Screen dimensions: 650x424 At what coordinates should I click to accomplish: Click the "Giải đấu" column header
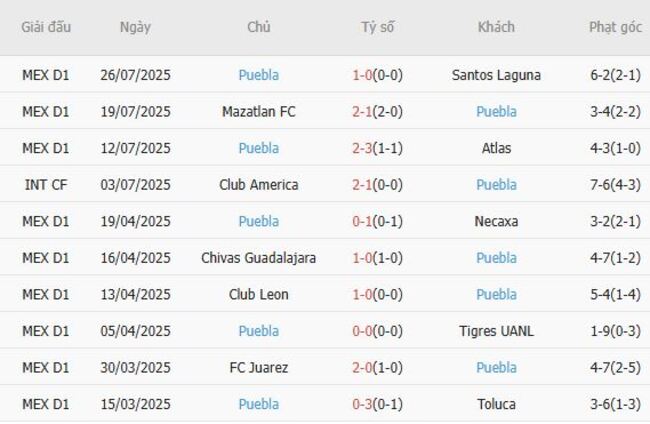coord(46,28)
